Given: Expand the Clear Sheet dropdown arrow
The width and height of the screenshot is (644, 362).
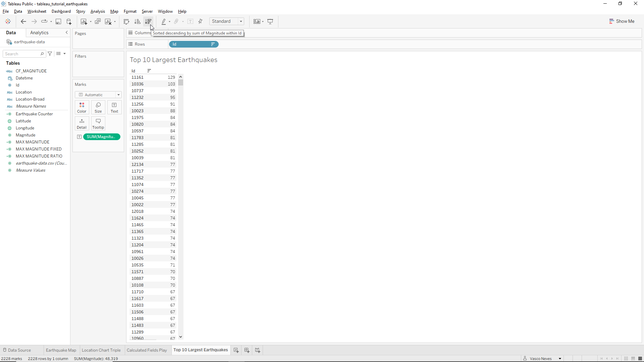Looking at the screenshot, I should click(115, 22).
